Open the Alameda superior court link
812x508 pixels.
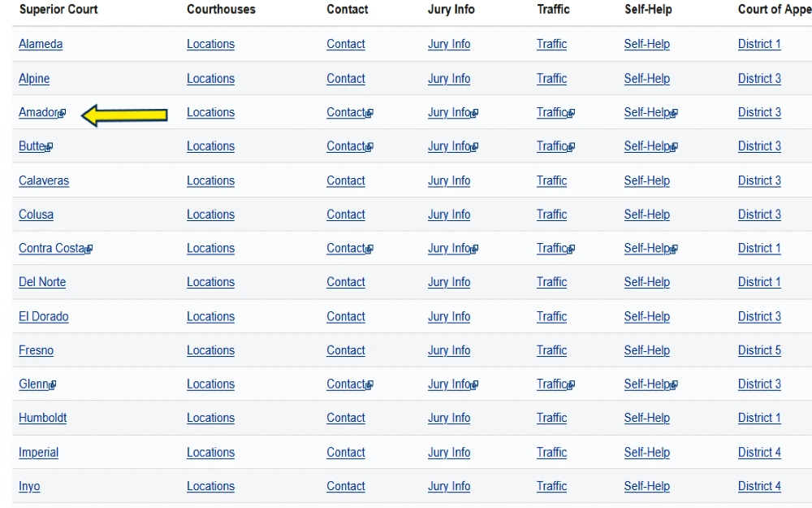pos(41,44)
